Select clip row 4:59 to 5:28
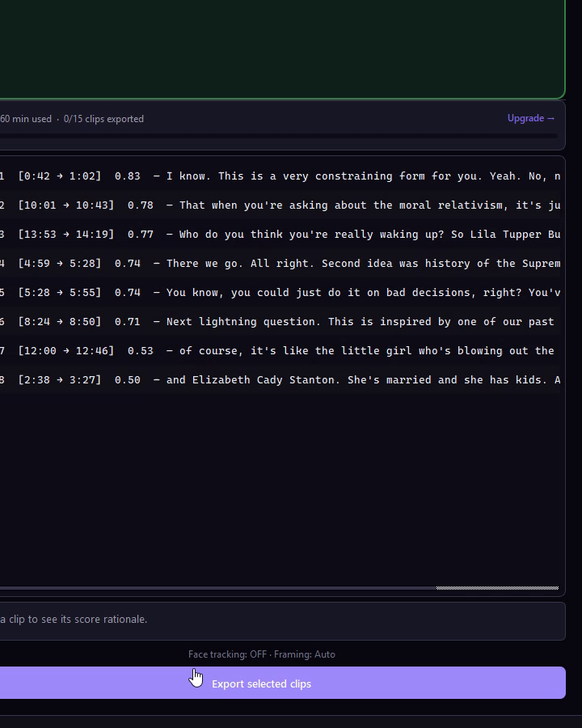 (280, 264)
